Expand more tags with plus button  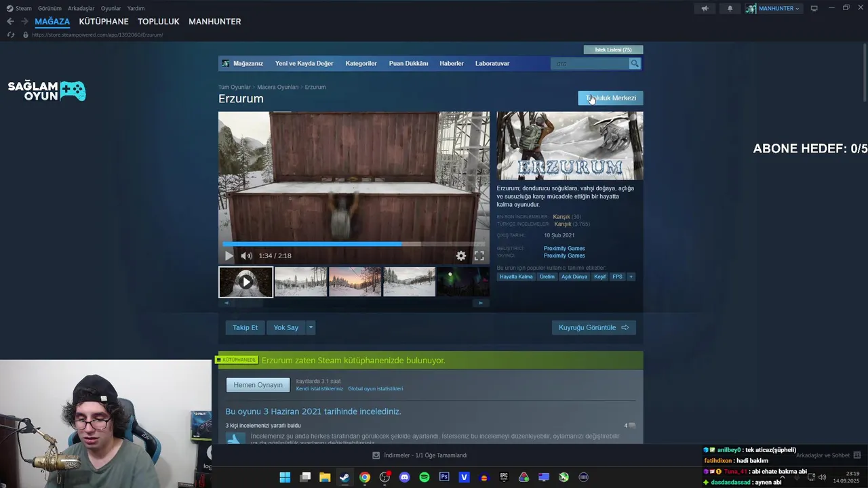click(631, 277)
